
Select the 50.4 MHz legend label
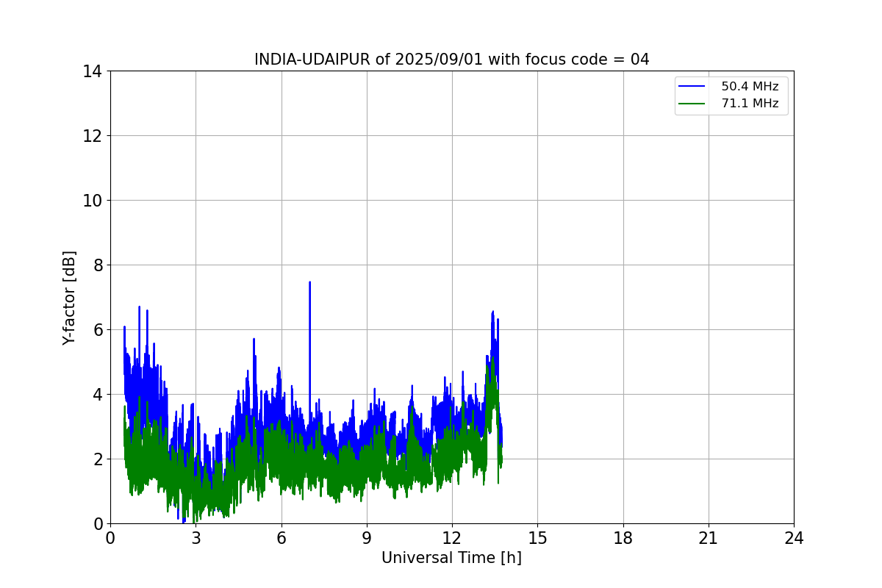tap(750, 86)
